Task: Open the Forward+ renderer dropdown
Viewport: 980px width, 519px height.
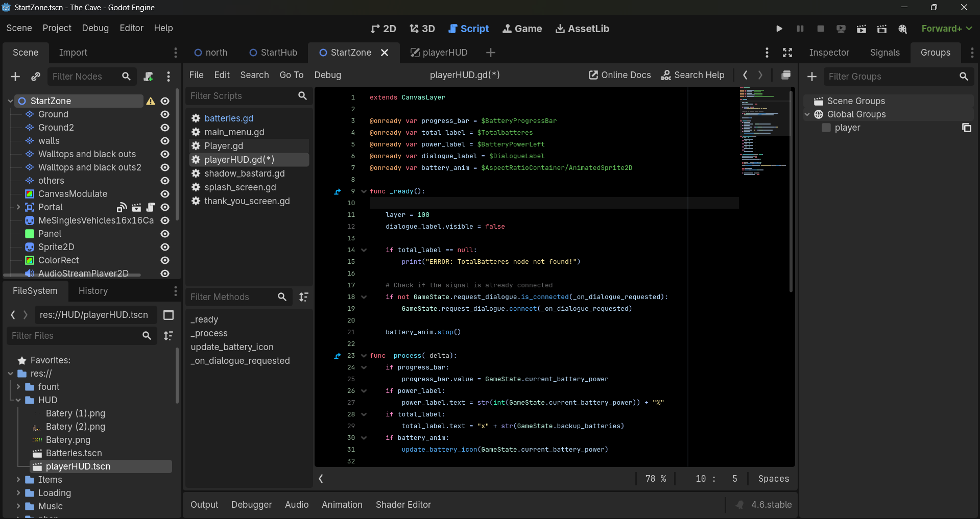Action: coord(946,29)
